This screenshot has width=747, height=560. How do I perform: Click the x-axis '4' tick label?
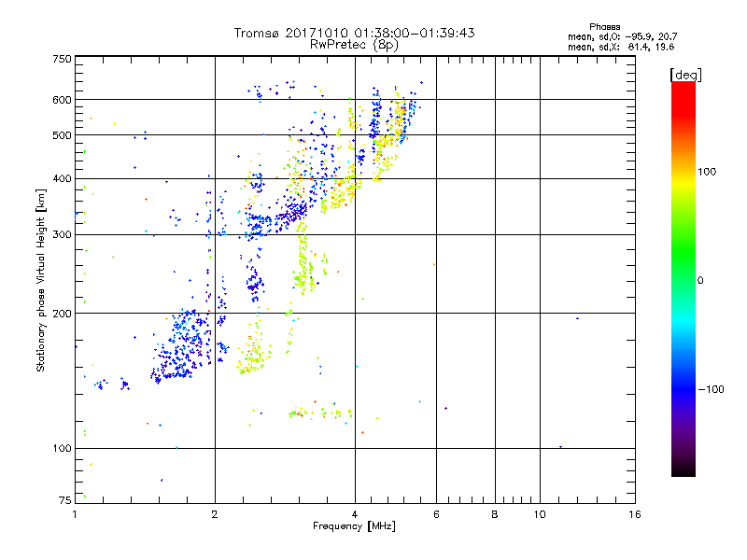point(355,514)
